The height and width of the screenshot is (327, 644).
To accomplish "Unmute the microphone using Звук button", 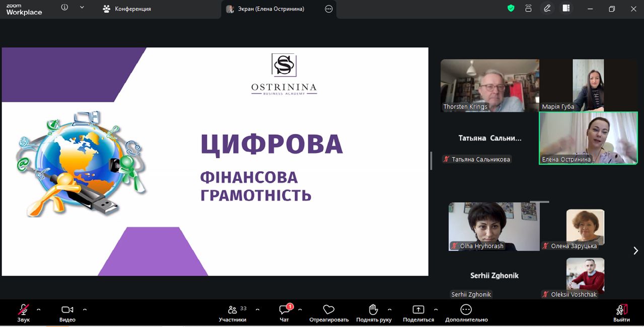I will 23,312.
